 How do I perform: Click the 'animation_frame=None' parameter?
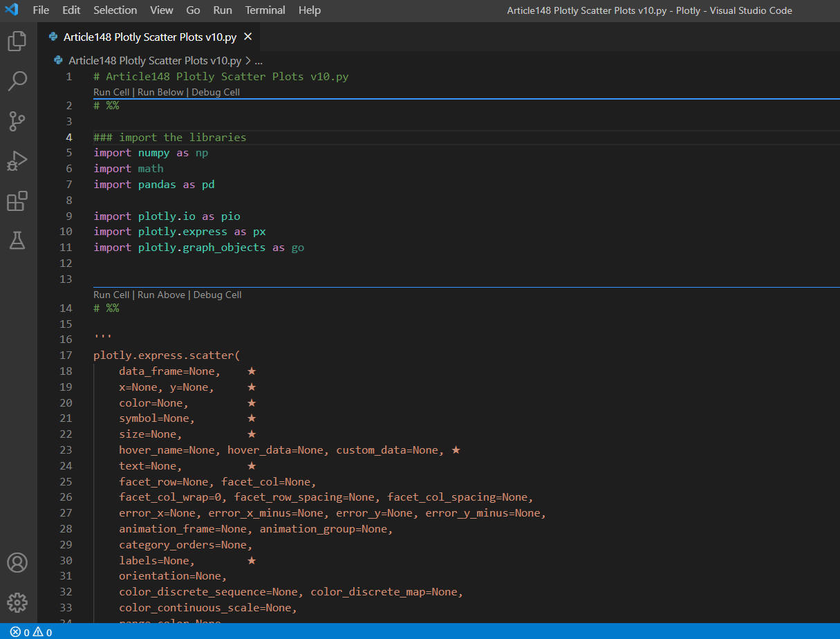(186, 529)
